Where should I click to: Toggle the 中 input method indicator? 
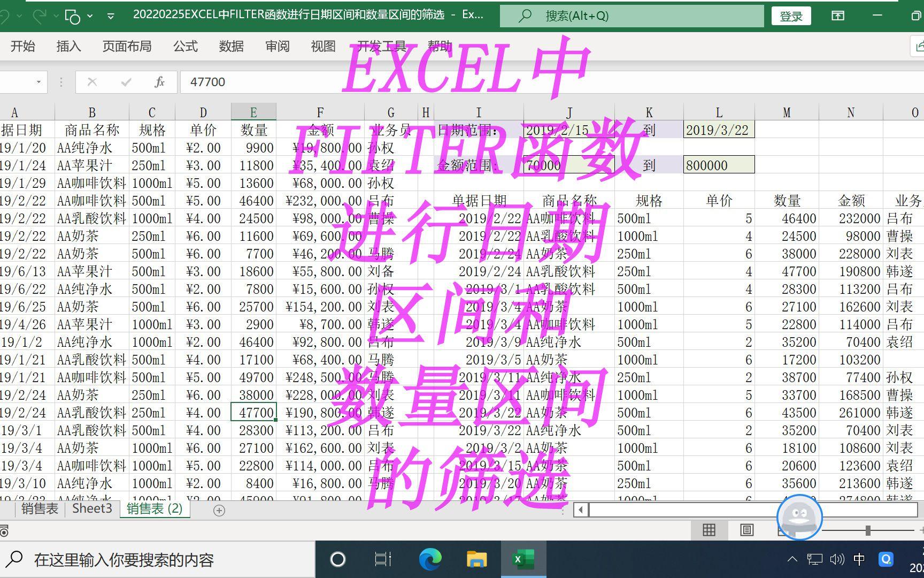click(x=859, y=560)
